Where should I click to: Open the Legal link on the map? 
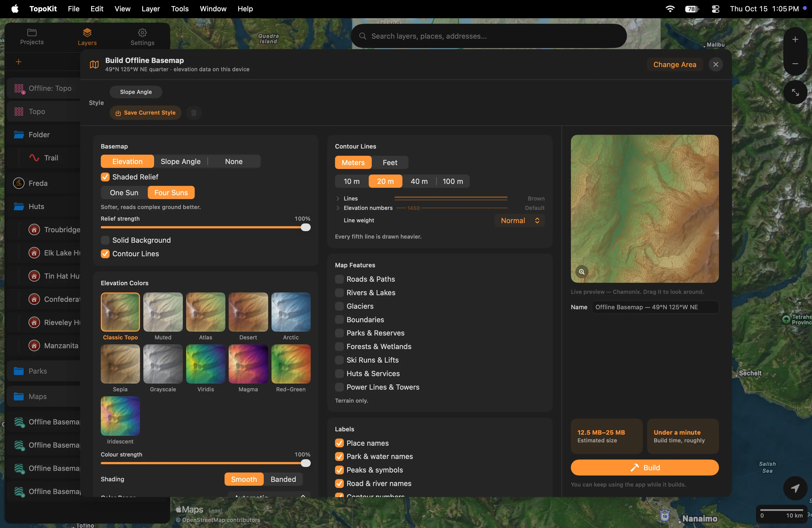215,510
